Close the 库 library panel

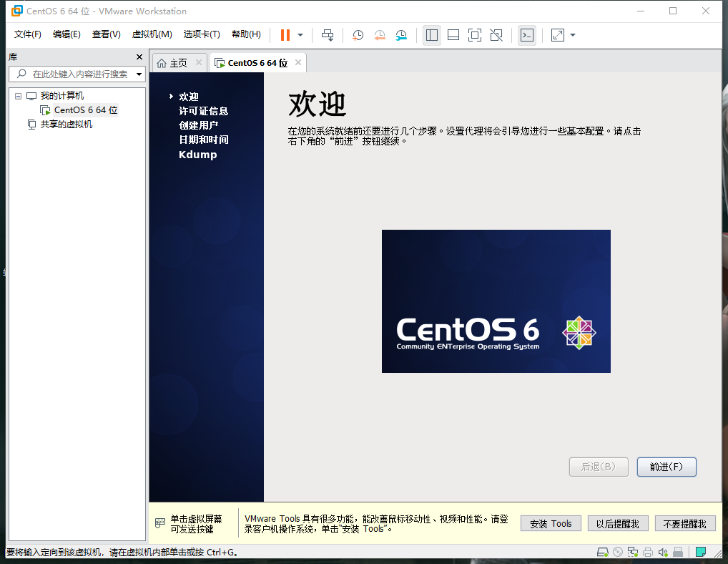(139, 57)
